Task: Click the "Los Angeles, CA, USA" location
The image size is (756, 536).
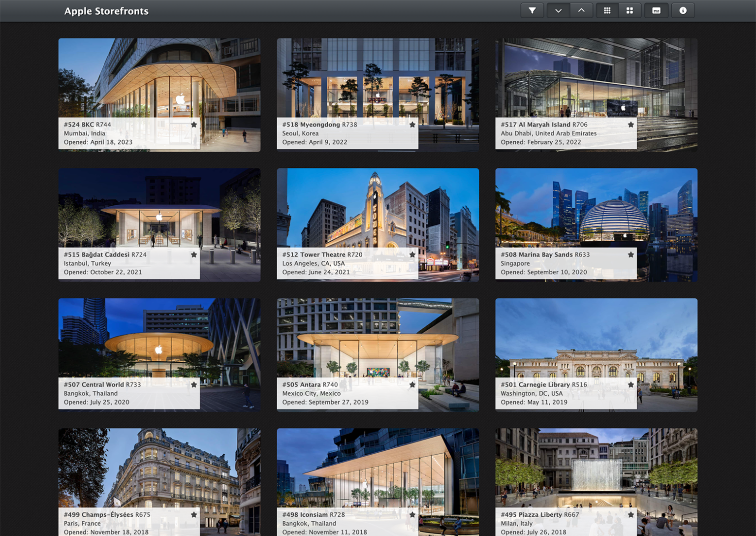Action: click(x=314, y=263)
